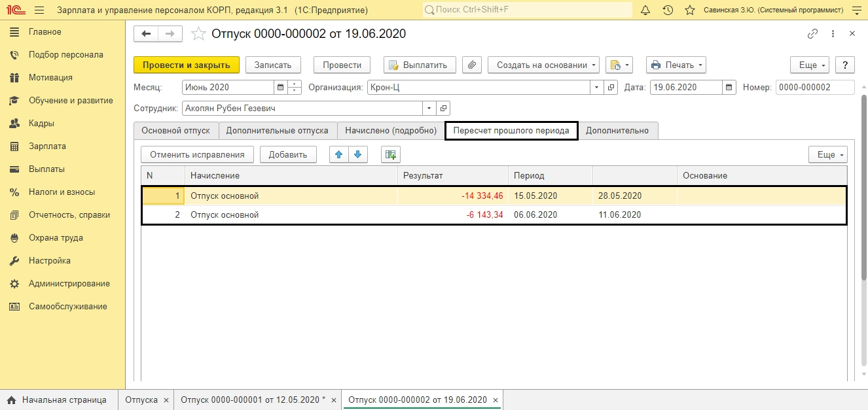
Task: Switch to the Дополнительно tab
Action: pyautogui.click(x=617, y=131)
